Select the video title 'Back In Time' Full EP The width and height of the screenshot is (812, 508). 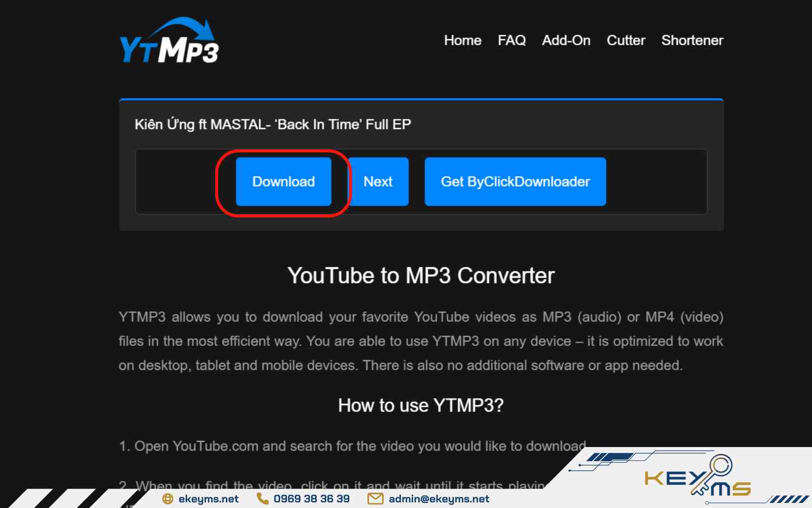click(273, 124)
